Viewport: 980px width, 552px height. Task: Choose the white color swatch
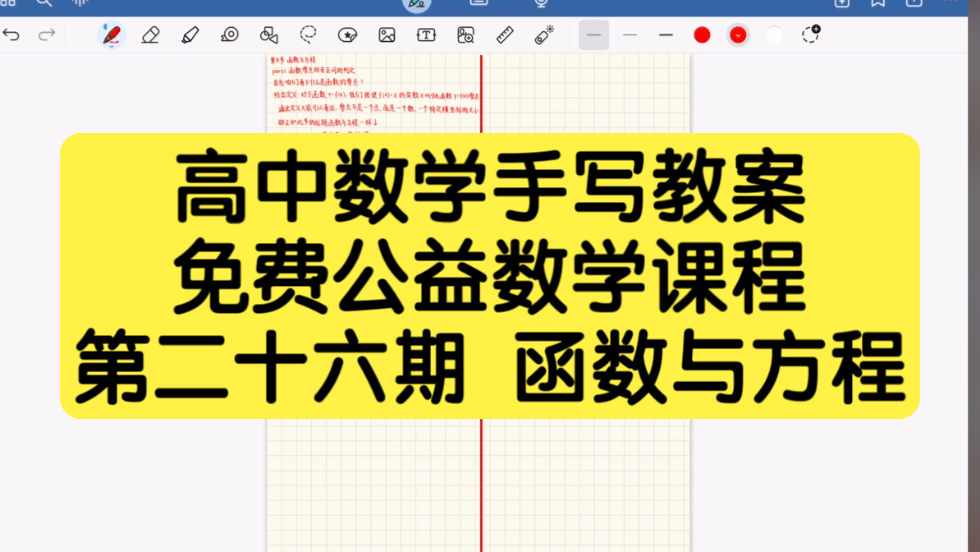[x=774, y=35]
